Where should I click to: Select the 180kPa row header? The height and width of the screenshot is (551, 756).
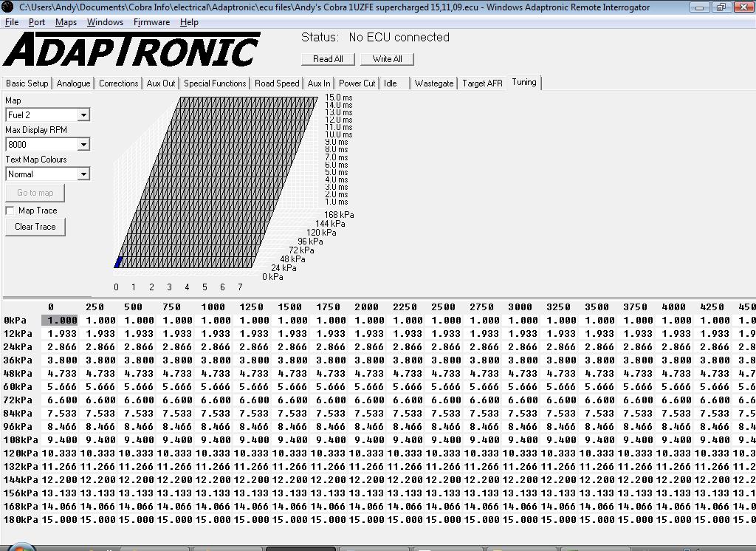[21, 520]
